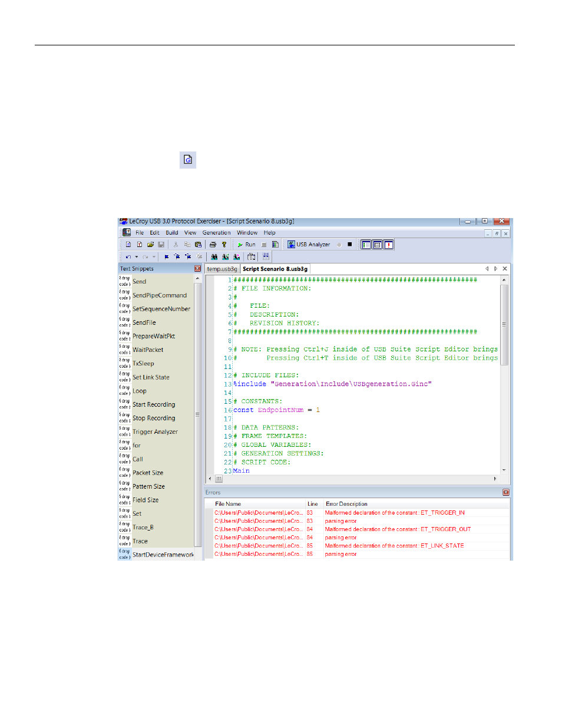The width and height of the screenshot is (562, 728).
Task: Open the File menu
Action: tap(140, 233)
